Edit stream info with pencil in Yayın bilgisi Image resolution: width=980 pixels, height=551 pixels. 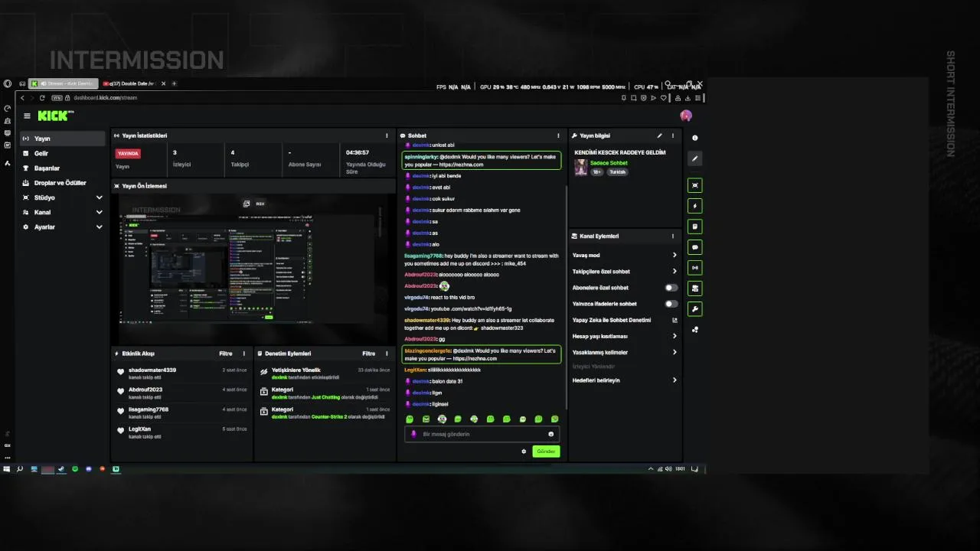pos(660,135)
